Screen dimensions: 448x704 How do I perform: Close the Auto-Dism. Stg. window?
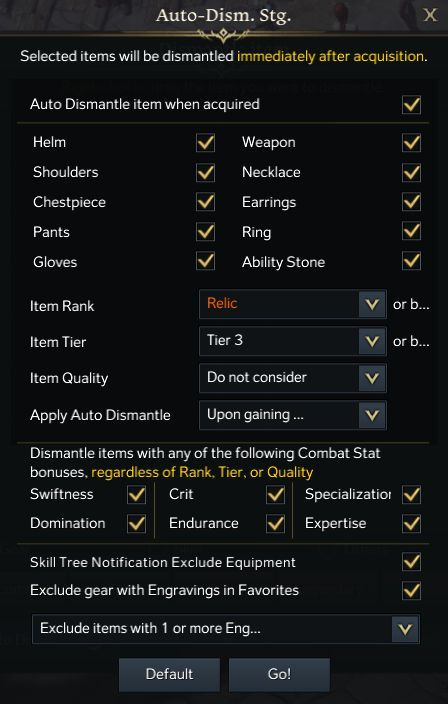point(430,15)
